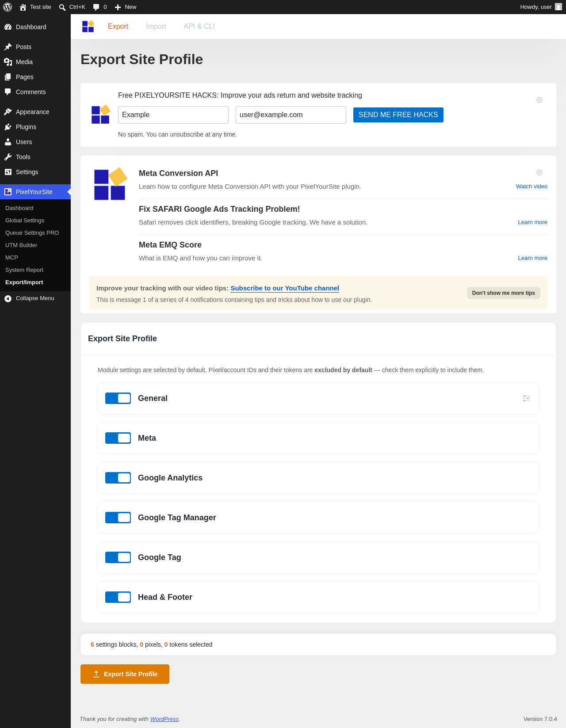
Task: Click the Head & Footer module label
Action: click(x=165, y=597)
